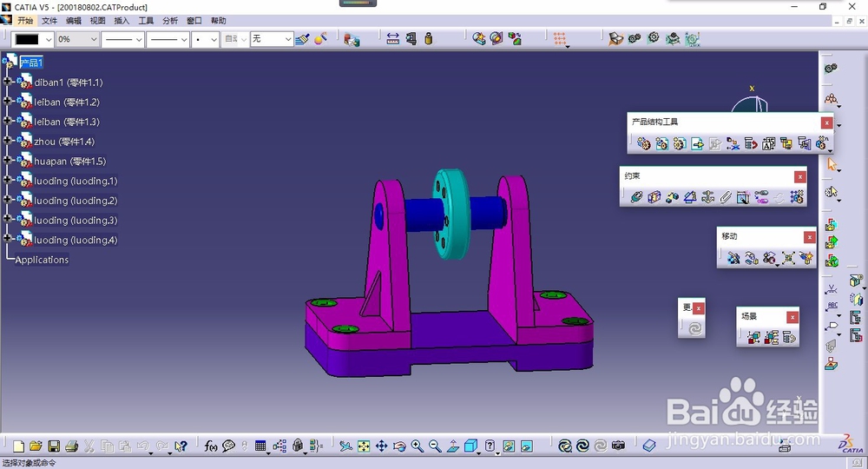Open the 开始 menu
This screenshot has height=469, width=868.
coord(25,21)
